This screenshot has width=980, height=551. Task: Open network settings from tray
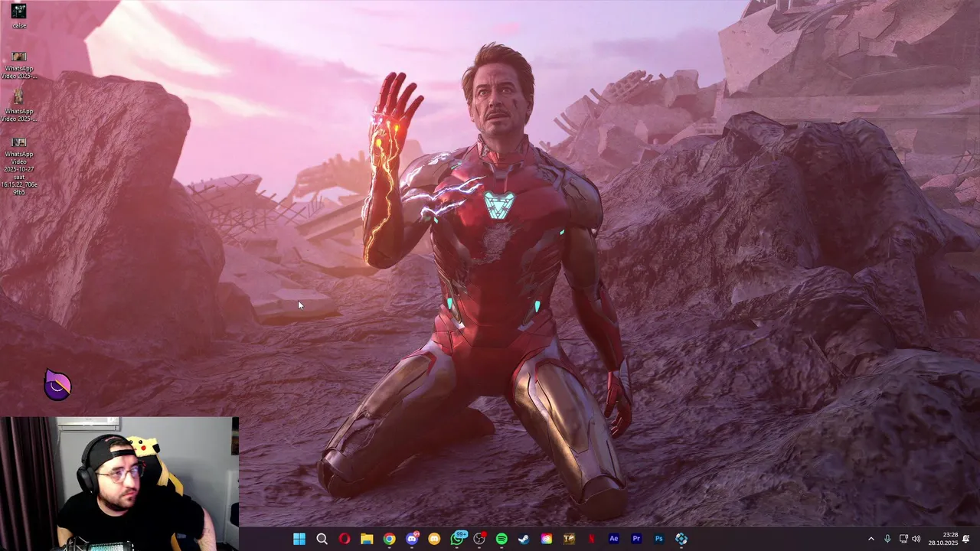coord(903,539)
